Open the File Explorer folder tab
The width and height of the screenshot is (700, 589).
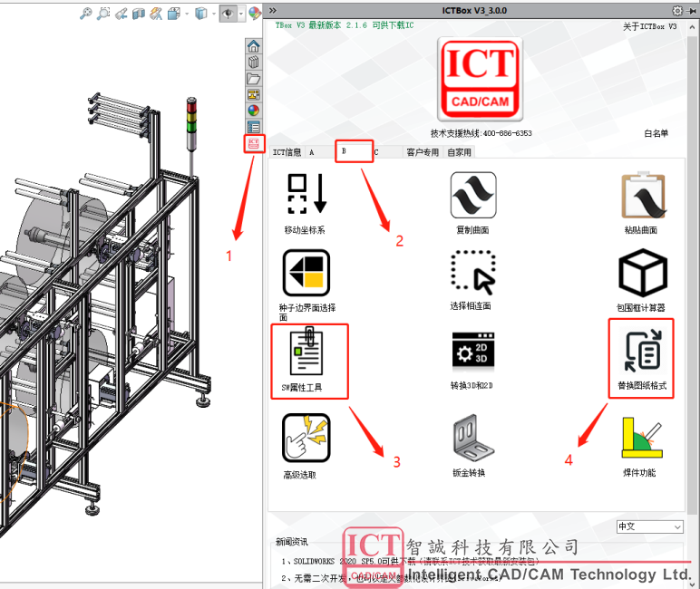tap(254, 79)
